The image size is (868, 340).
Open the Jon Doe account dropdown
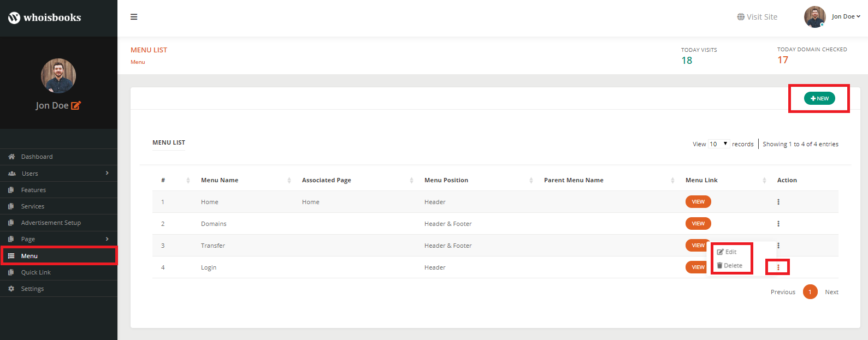click(845, 16)
